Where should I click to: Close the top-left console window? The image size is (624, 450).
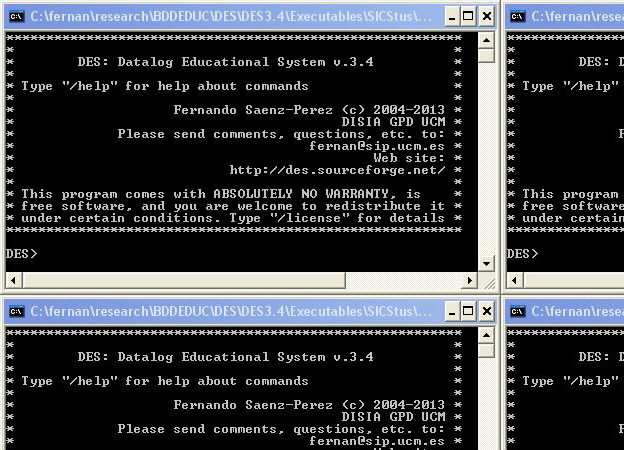point(487,17)
